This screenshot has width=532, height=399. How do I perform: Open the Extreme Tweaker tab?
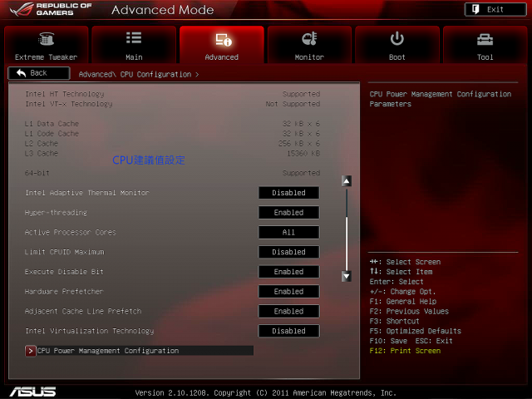click(47, 44)
